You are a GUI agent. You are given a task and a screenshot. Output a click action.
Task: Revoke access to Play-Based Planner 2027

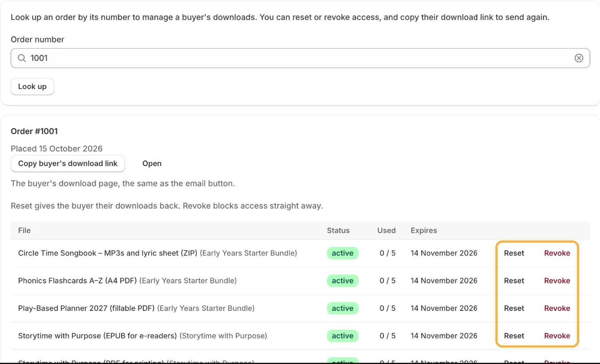pyautogui.click(x=557, y=308)
